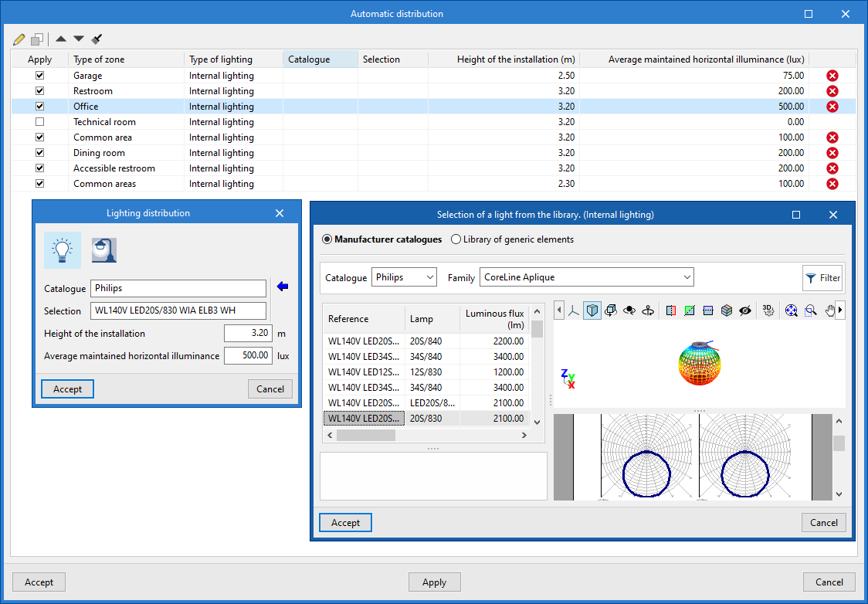Expand the Family CoreLine Aplique dropdown

pos(587,277)
